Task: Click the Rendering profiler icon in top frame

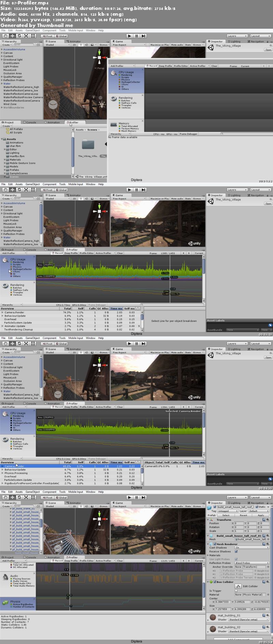Action: click(114, 98)
